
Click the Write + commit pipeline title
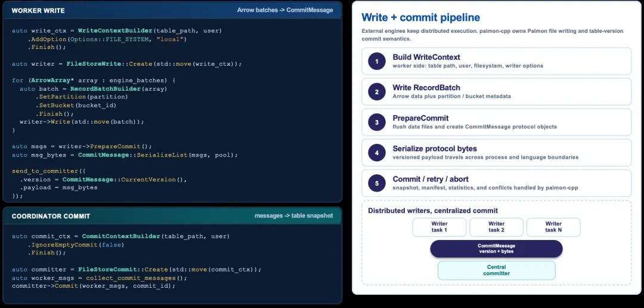click(x=420, y=17)
